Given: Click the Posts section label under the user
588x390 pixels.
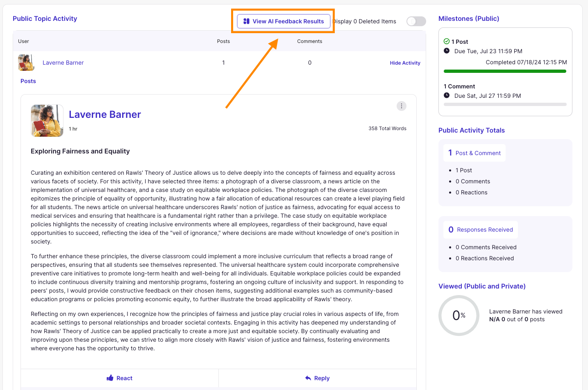Looking at the screenshot, I should coord(28,81).
